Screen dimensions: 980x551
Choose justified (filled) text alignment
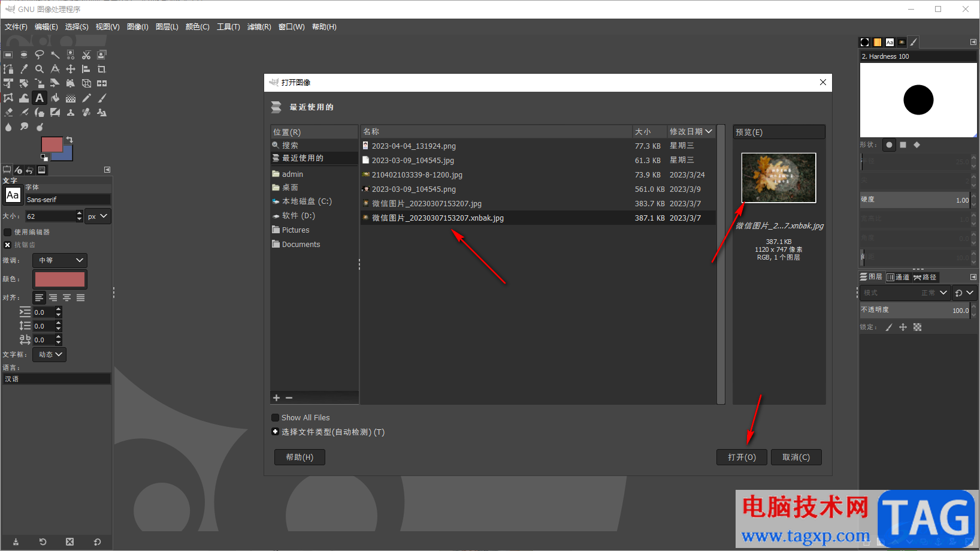pyautogui.click(x=80, y=298)
